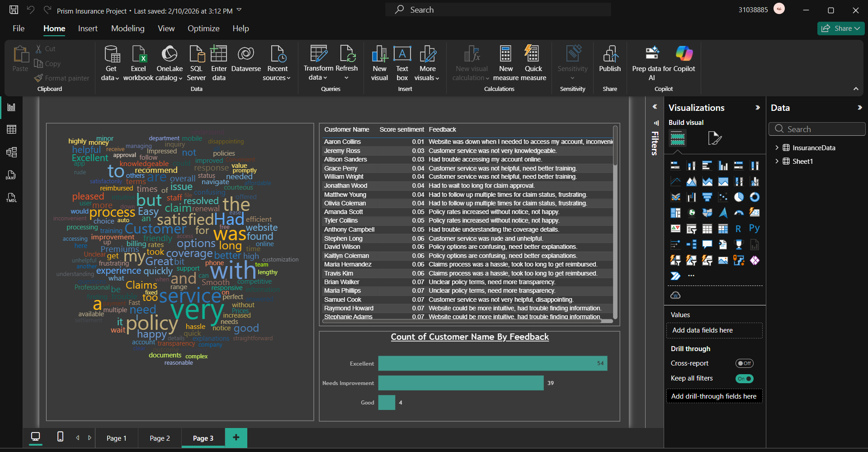Click the Excel workbook icon
Image resolution: width=868 pixels, height=452 pixels.
[138, 55]
